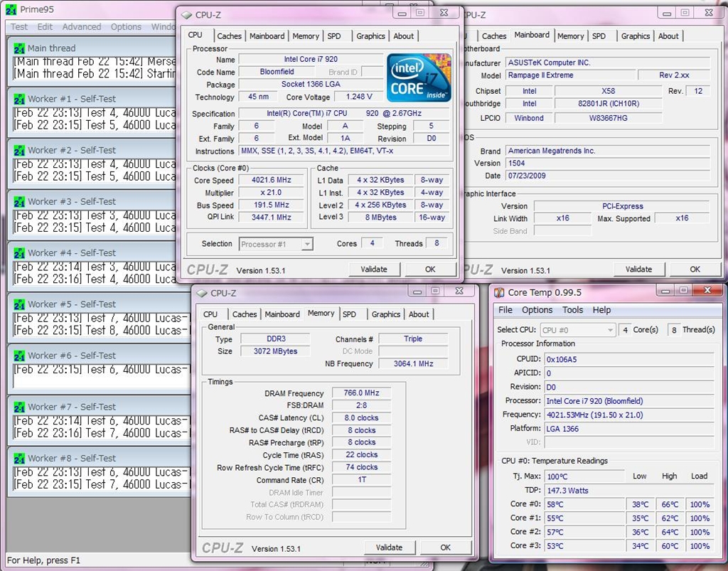This screenshot has width=728, height=571.
Task: Switch to SPD tab in CPU-Z CPU window
Action: [x=334, y=36]
